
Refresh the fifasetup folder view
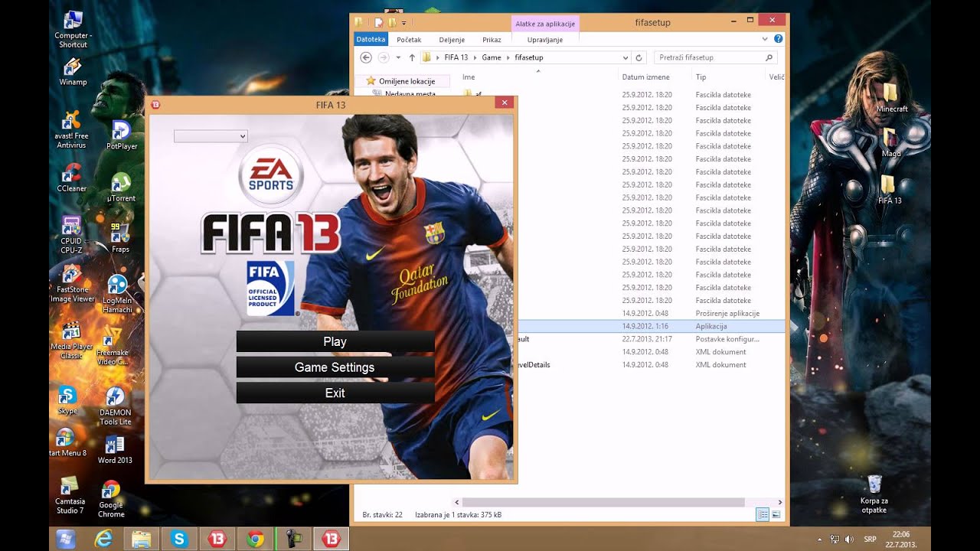pos(639,57)
